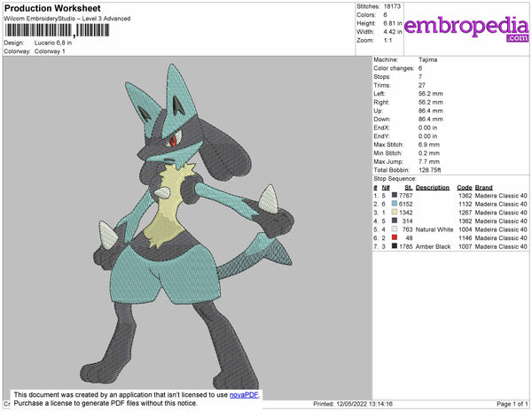The height and width of the screenshot is (411, 532).
Task: Click the Height value '6.81 in'
Action: (x=393, y=23)
